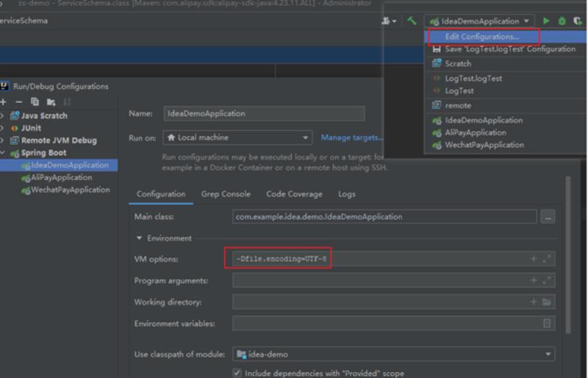Image resolution: width=588 pixels, height=378 pixels.
Task: Click the VM options insert macro plus icon
Action: pyautogui.click(x=534, y=259)
